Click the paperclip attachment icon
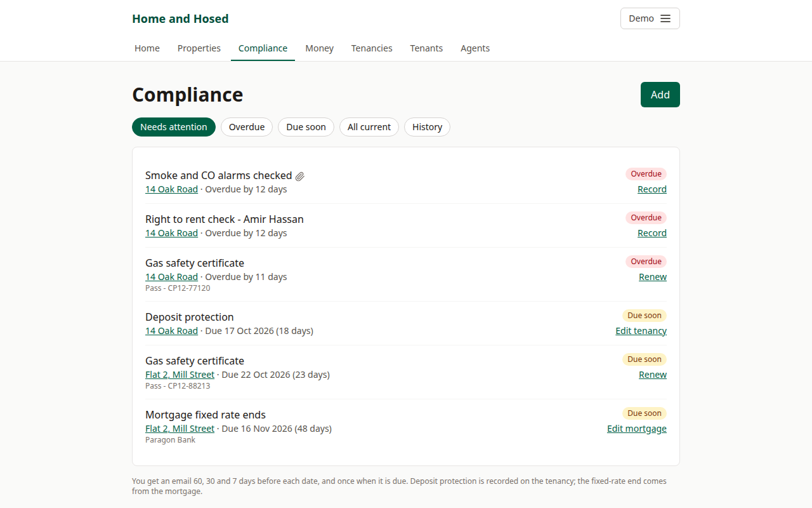The height and width of the screenshot is (508, 812). [300, 176]
